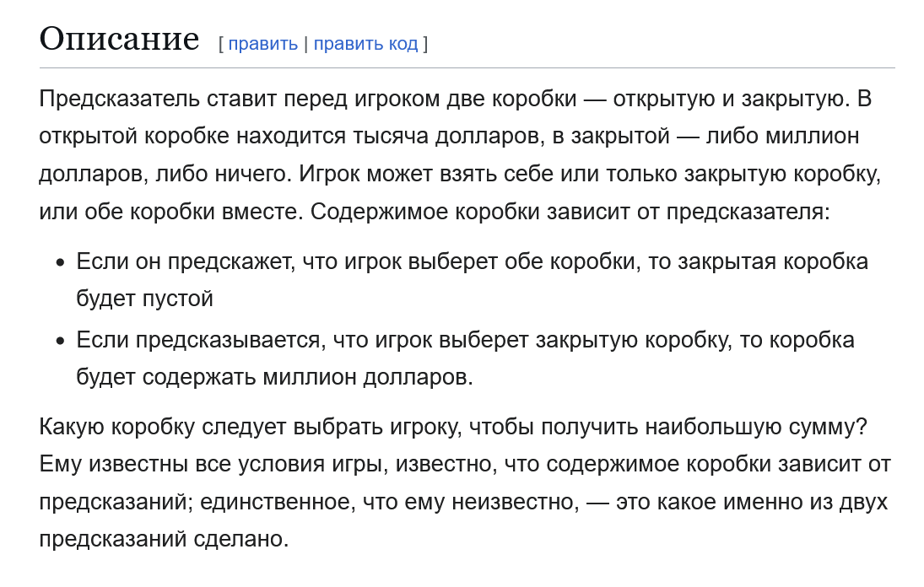Click the sentence starting «Ему известны все условия»

click(466, 502)
